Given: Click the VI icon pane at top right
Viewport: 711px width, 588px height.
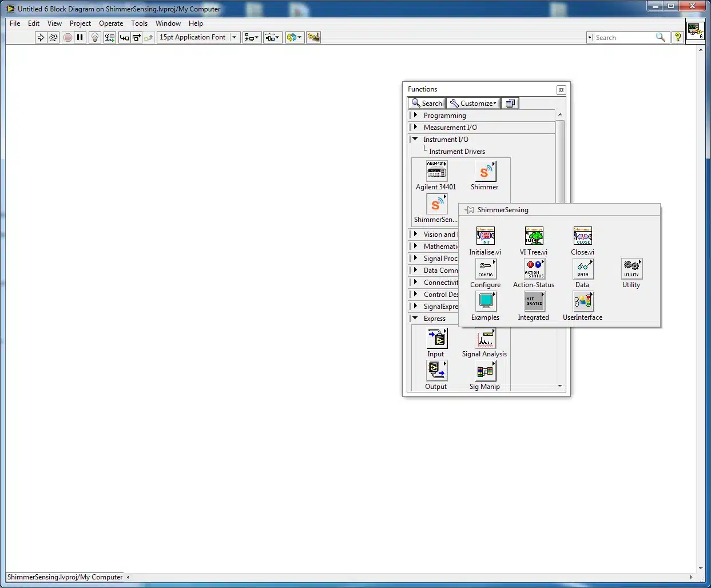Looking at the screenshot, I should pyautogui.click(x=695, y=31).
